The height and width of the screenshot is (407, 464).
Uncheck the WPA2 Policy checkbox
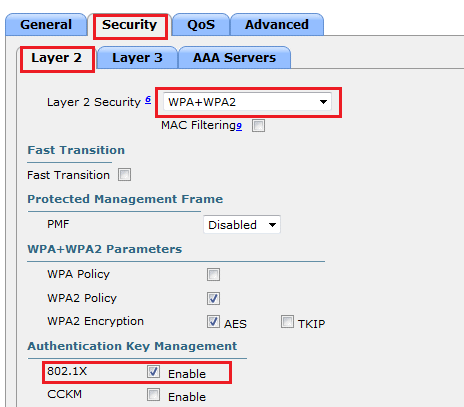click(213, 298)
